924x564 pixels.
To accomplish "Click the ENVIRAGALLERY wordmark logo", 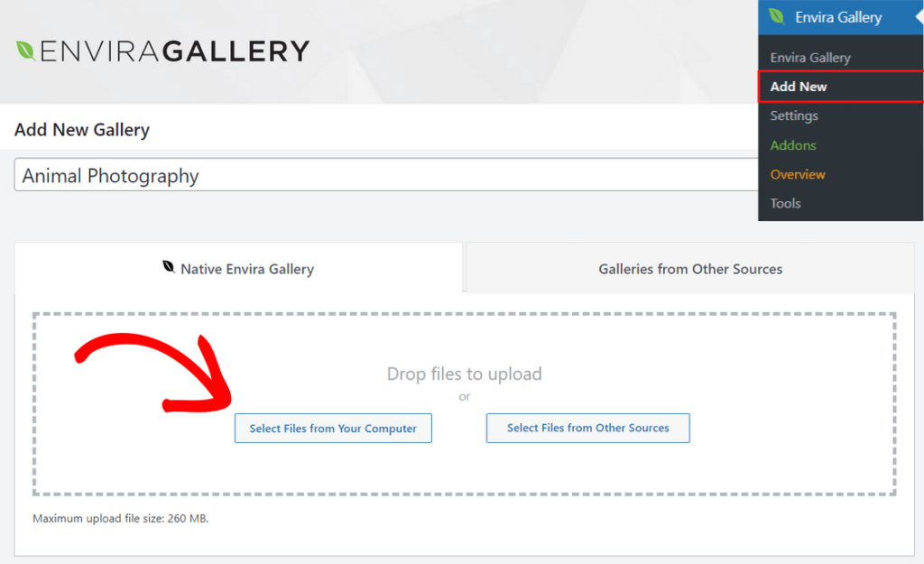I will (180, 51).
